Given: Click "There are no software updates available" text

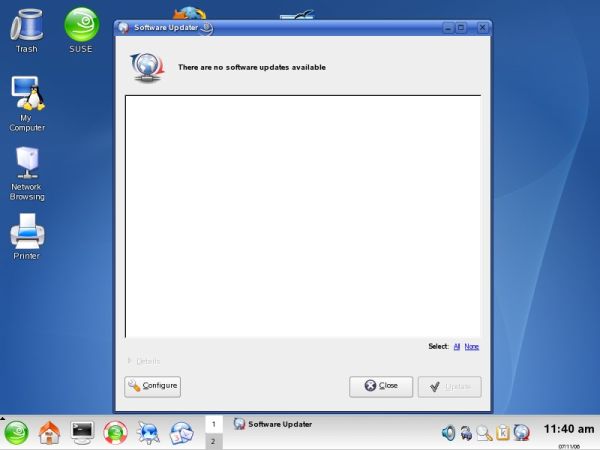Looking at the screenshot, I should 252,67.
